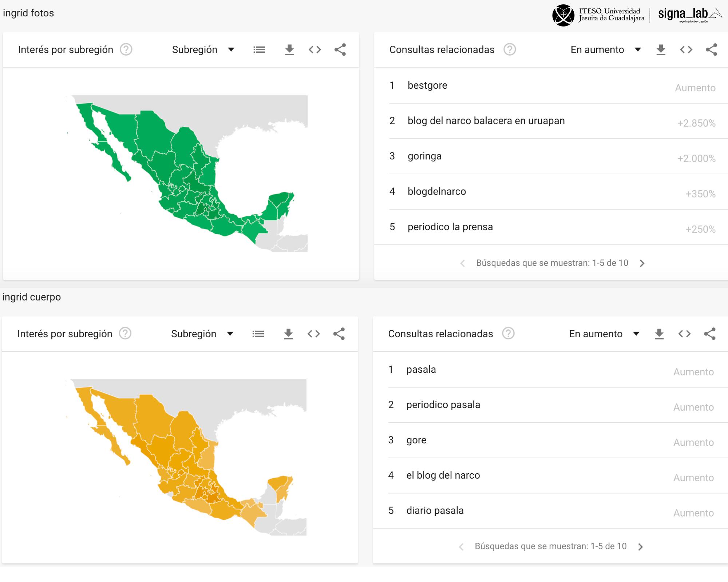
Task: Click the +350% increase value
Action: click(x=701, y=194)
